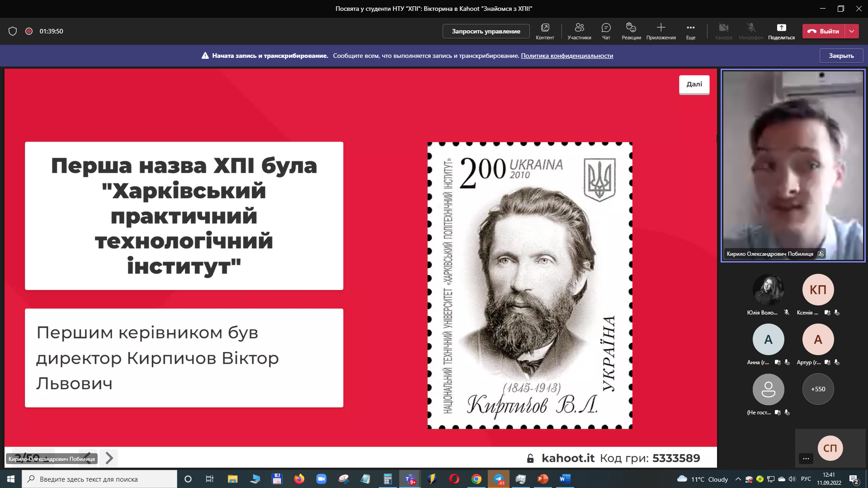Dismiss the recording banner with Закрыть
The width and height of the screenshot is (868, 488).
point(841,56)
